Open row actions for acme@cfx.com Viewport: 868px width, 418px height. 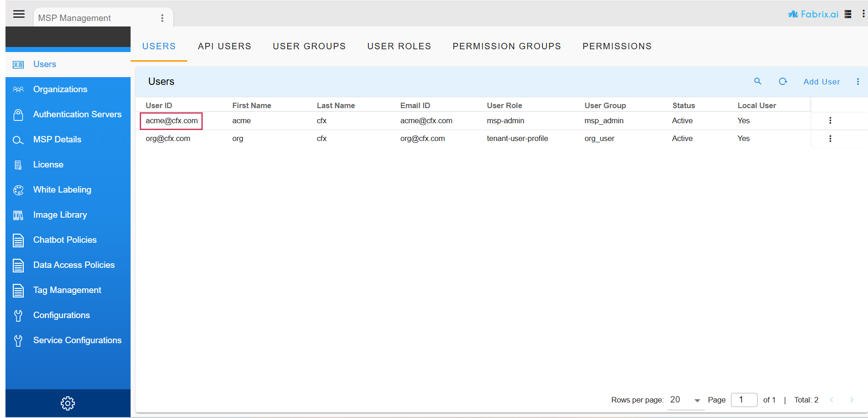coord(830,120)
